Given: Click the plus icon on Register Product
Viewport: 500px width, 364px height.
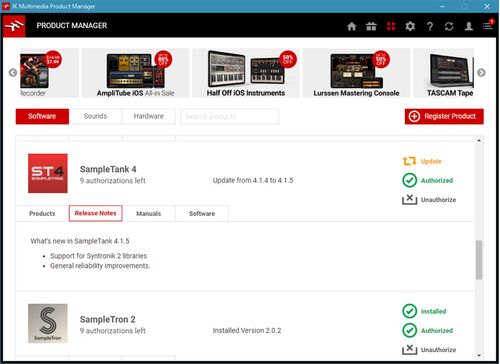Looking at the screenshot, I should (414, 116).
